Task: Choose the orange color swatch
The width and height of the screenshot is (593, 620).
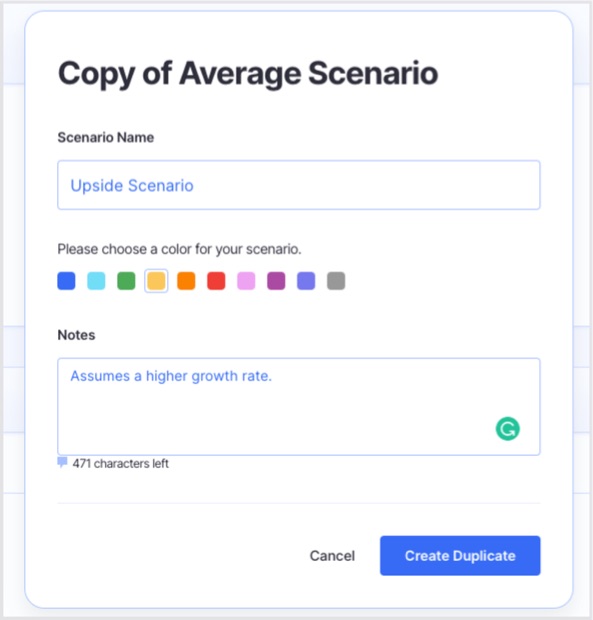Action: pos(186,281)
